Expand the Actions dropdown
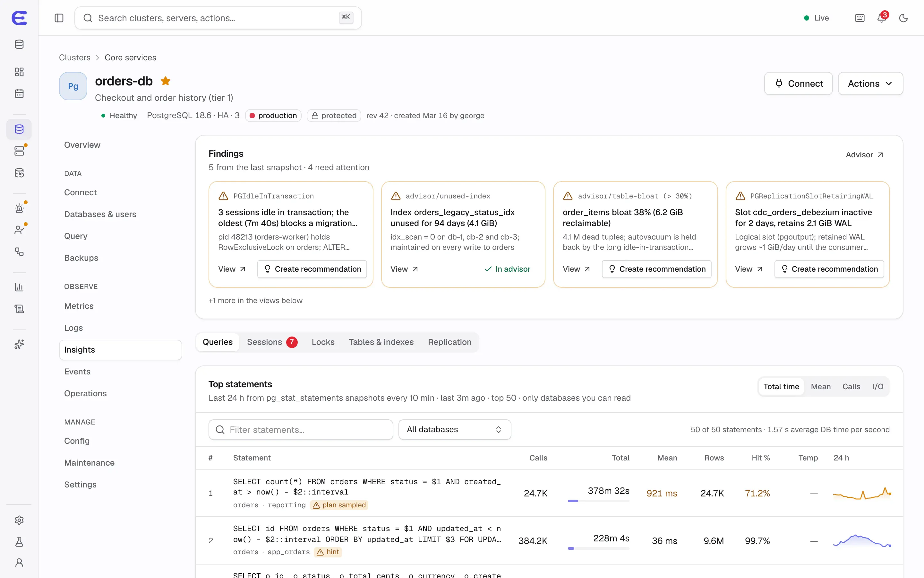Viewport: 924px width, 578px height. click(x=870, y=84)
